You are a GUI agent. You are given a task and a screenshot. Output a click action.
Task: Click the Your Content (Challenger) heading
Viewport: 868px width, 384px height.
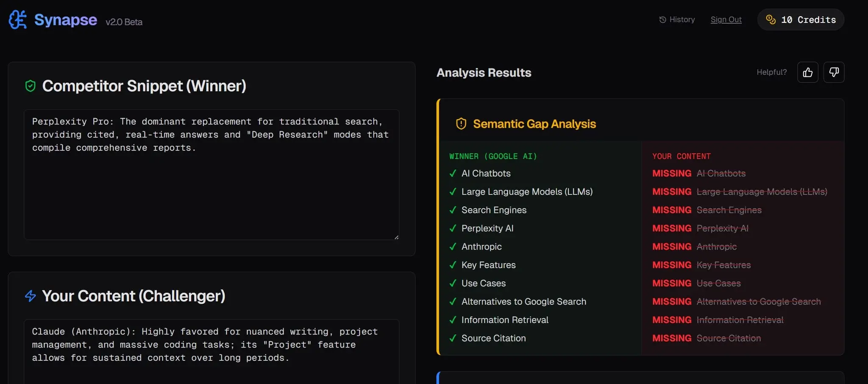click(134, 296)
